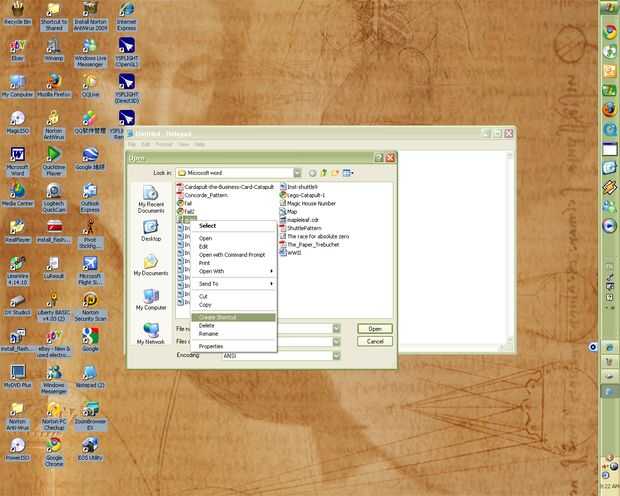Click the Open button in dialog

click(374, 329)
